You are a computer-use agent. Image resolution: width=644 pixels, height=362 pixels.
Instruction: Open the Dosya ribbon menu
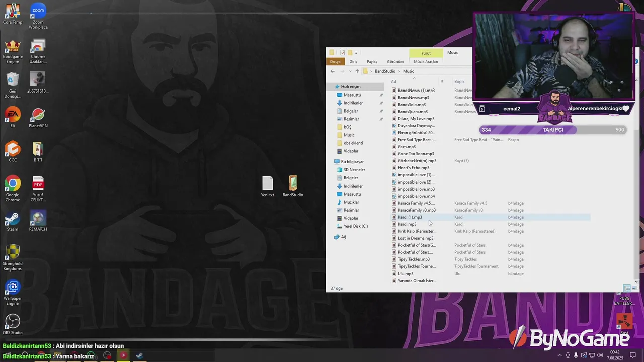point(335,62)
